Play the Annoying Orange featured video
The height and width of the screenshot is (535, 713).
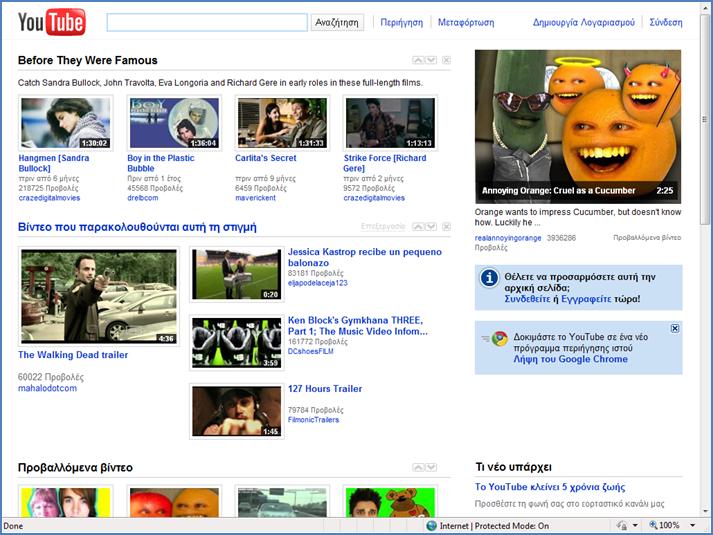[578, 126]
